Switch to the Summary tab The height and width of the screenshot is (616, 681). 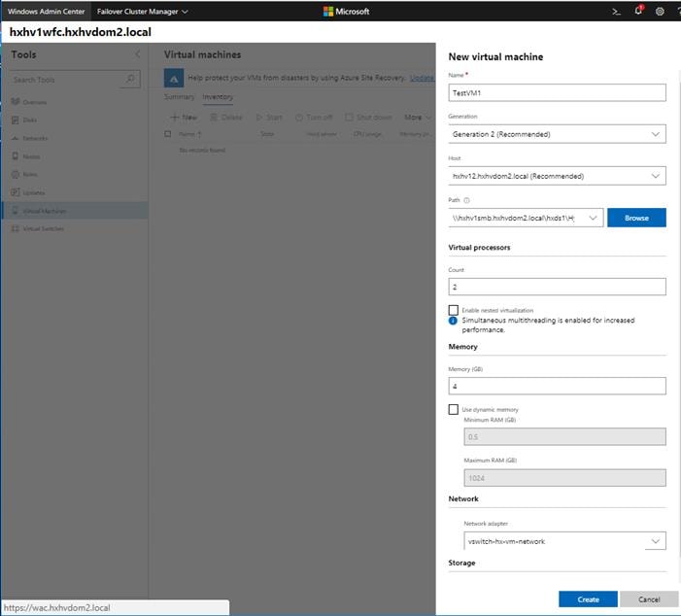(179, 97)
